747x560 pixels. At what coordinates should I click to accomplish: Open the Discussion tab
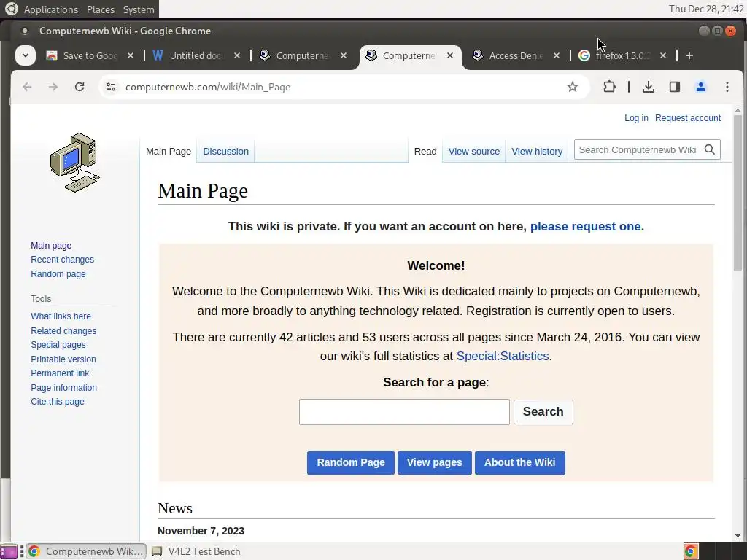(226, 152)
